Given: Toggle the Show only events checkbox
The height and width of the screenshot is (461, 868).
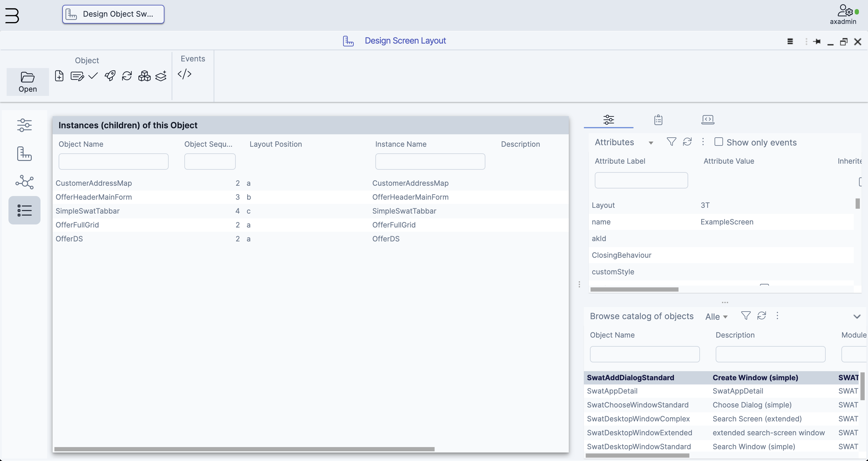Looking at the screenshot, I should [718, 142].
